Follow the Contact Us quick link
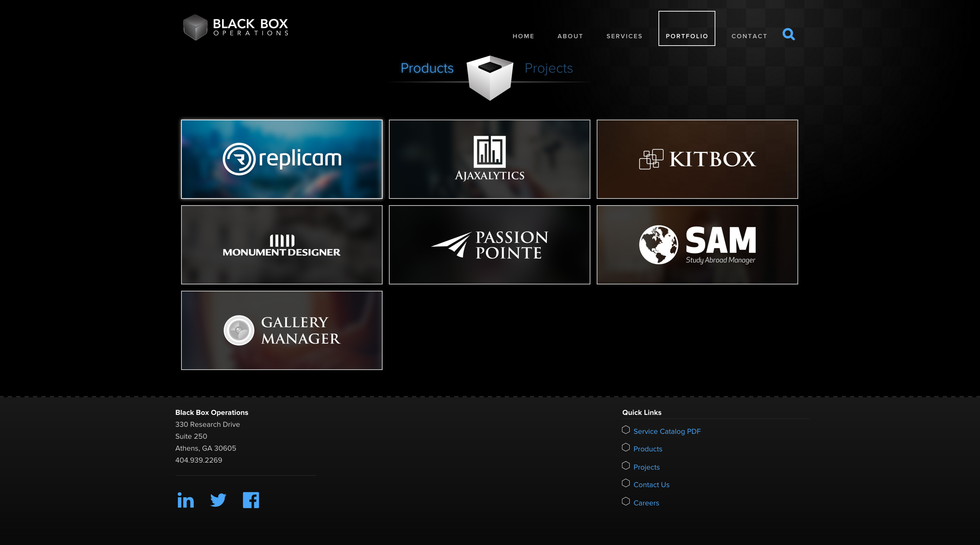980x545 pixels. tap(651, 485)
